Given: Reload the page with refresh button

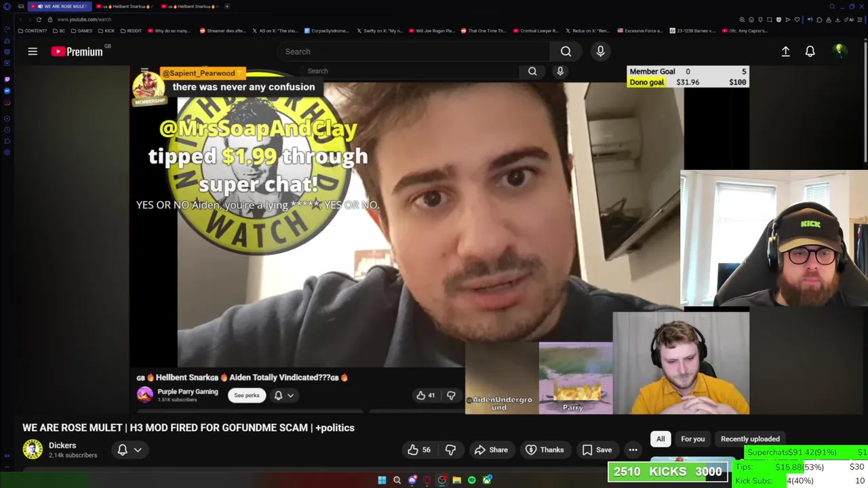Looking at the screenshot, I should [39, 20].
